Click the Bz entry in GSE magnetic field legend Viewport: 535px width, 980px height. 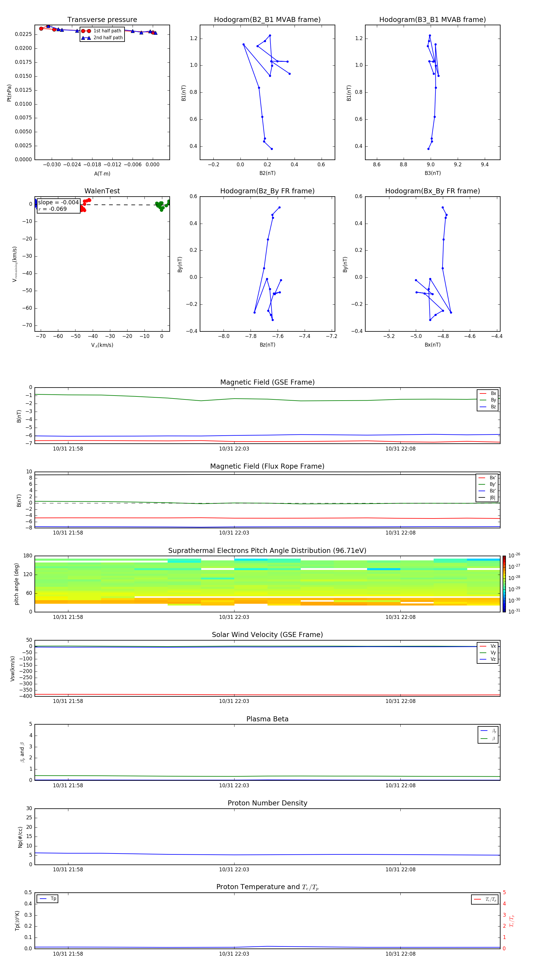click(488, 407)
